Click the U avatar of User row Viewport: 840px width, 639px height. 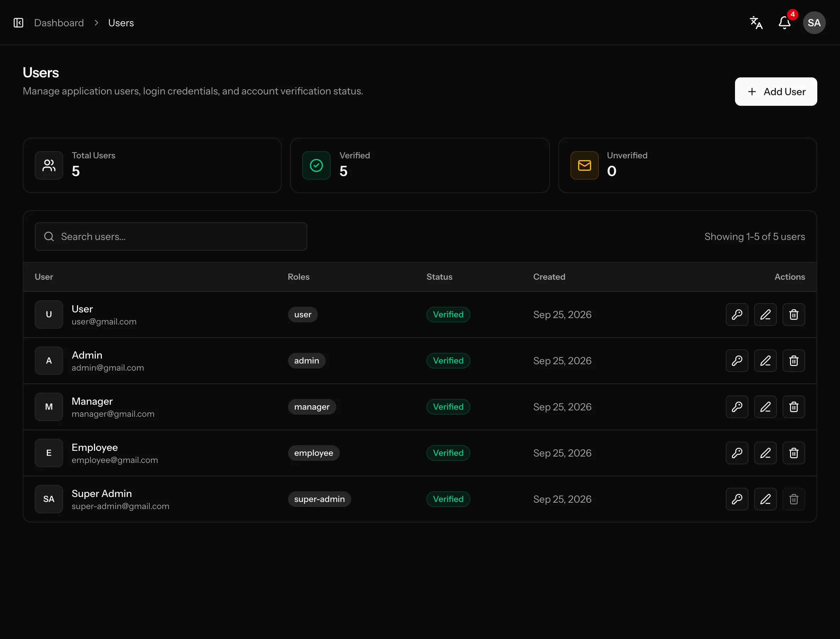(49, 315)
